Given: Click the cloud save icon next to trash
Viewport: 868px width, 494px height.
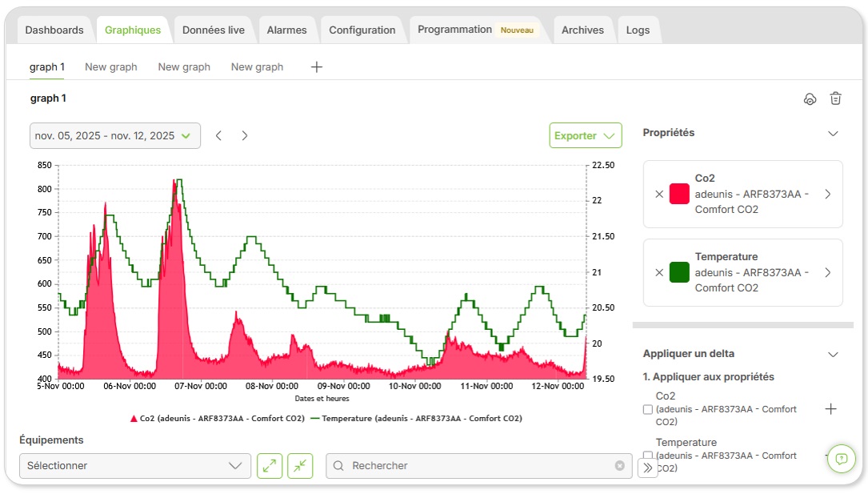Looking at the screenshot, I should [x=810, y=98].
